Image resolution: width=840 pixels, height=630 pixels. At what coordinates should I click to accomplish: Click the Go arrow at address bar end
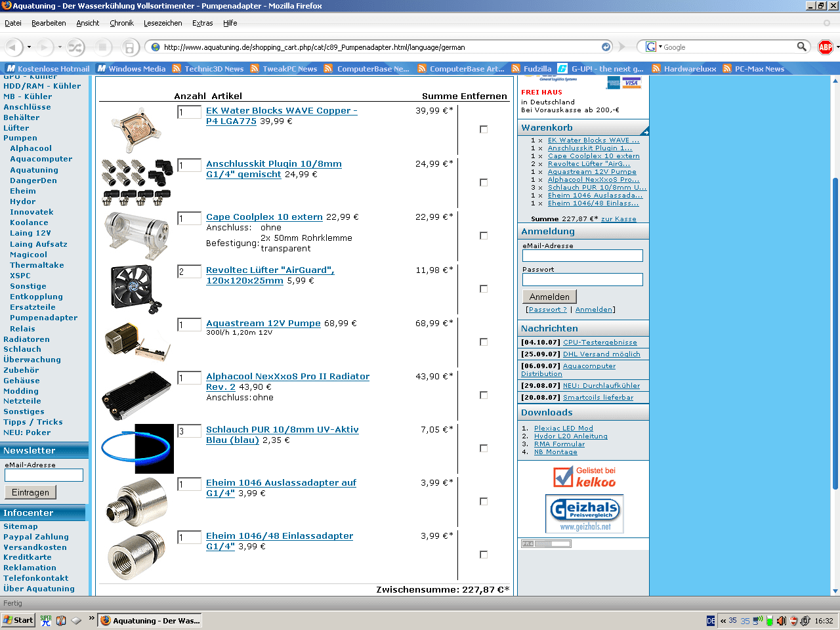pyautogui.click(x=606, y=47)
